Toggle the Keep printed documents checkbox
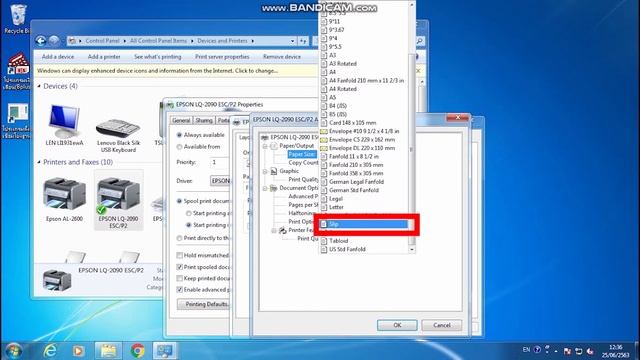This screenshot has height=360, width=640. pos(179,278)
